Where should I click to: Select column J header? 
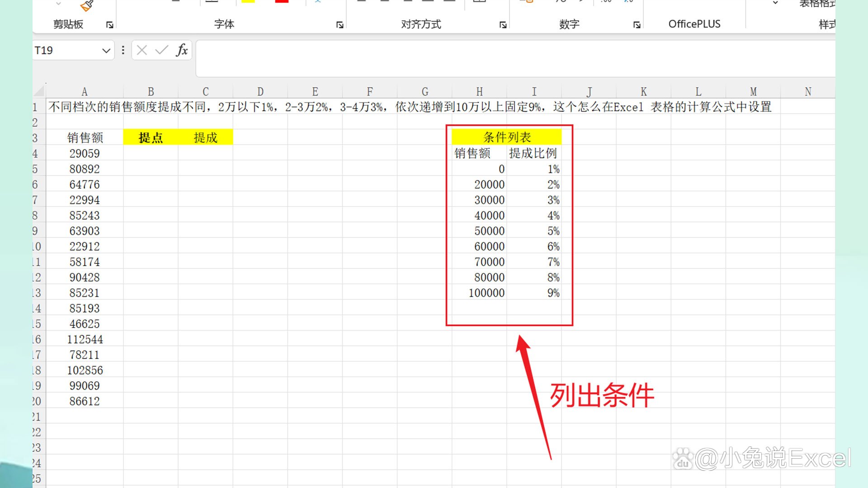click(x=589, y=92)
